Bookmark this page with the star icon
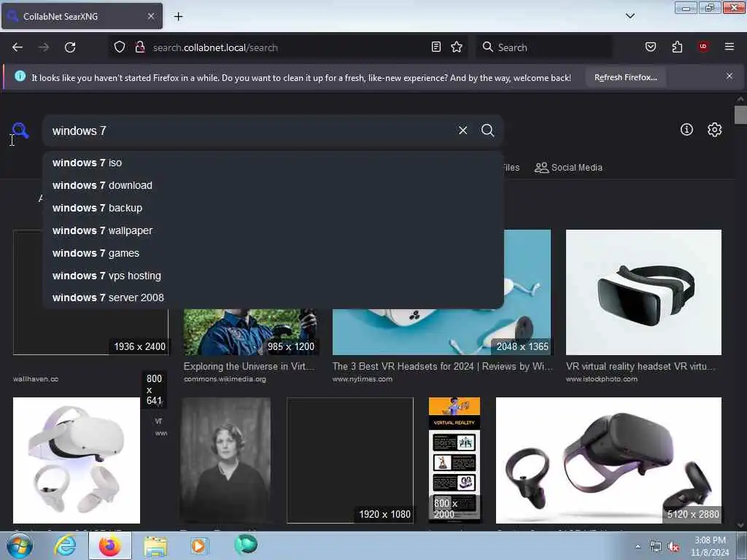 [x=457, y=47]
